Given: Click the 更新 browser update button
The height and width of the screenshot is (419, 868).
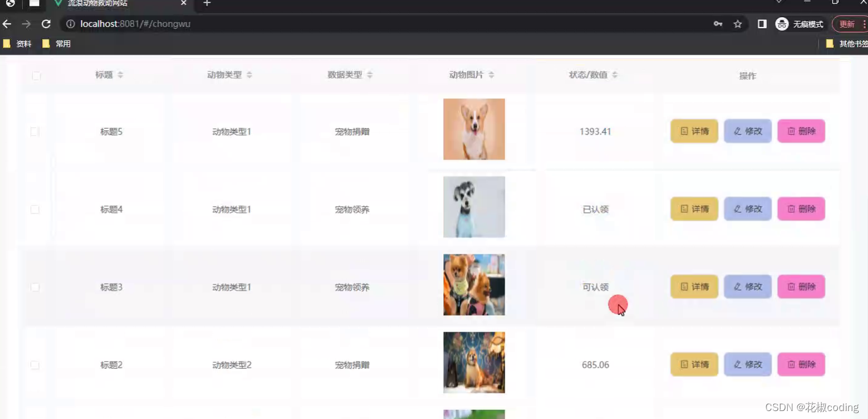Looking at the screenshot, I should (x=850, y=24).
